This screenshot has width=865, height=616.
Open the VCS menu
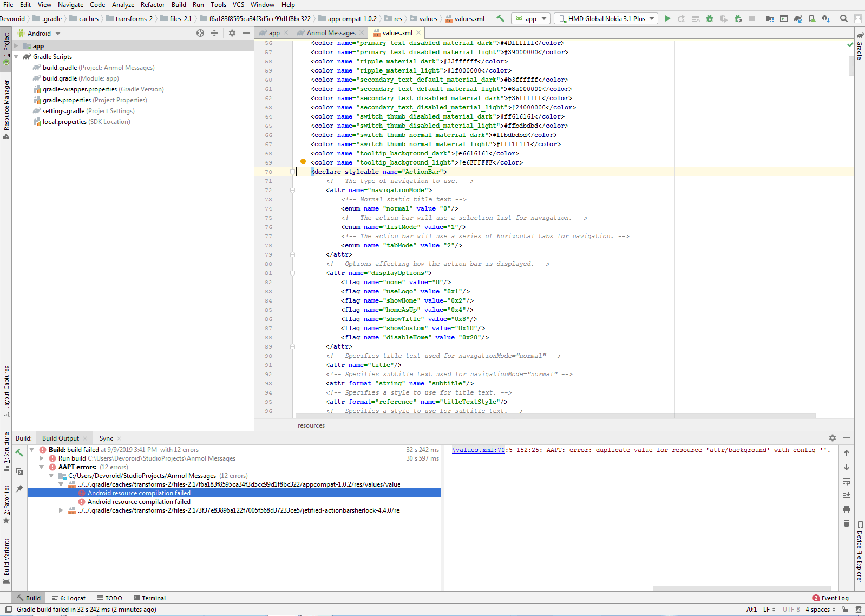click(x=238, y=5)
